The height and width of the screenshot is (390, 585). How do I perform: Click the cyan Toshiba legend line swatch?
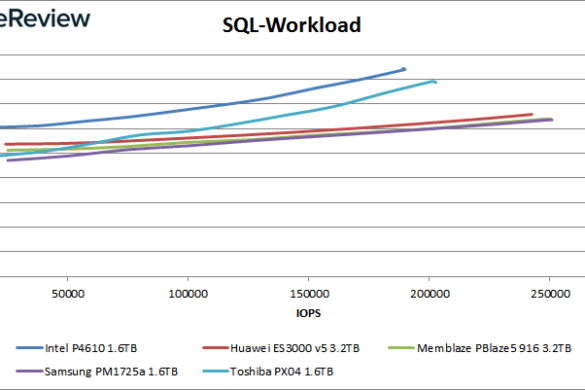pyautogui.click(x=216, y=371)
